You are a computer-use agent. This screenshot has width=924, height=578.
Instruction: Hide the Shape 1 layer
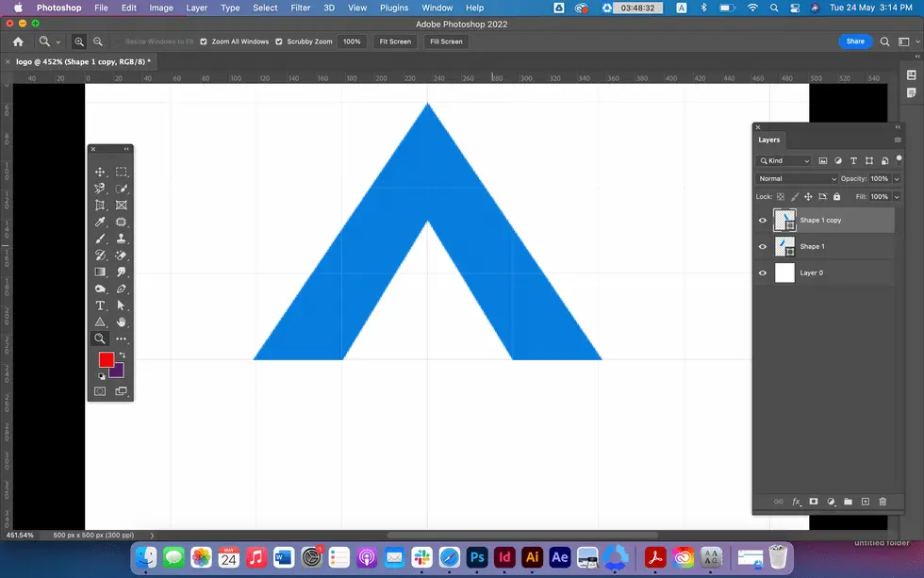pyautogui.click(x=763, y=246)
